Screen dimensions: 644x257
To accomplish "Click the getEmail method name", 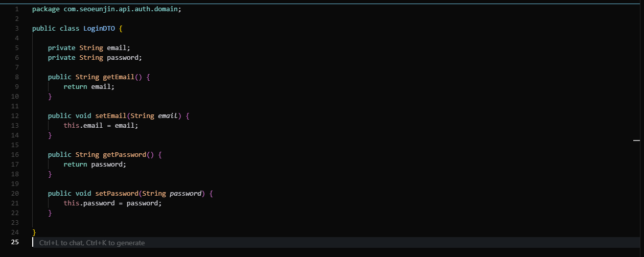I will point(119,77).
